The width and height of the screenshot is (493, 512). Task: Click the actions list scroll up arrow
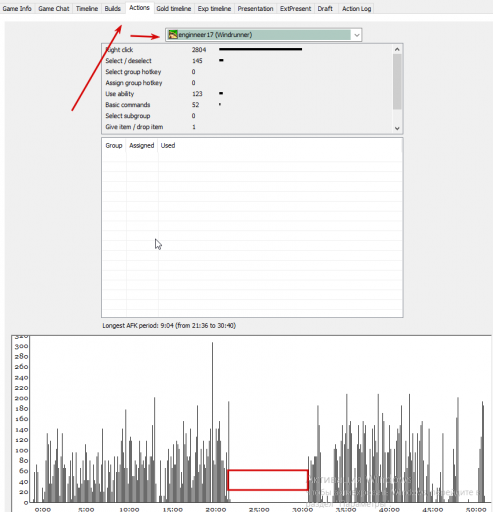[397, 50]
